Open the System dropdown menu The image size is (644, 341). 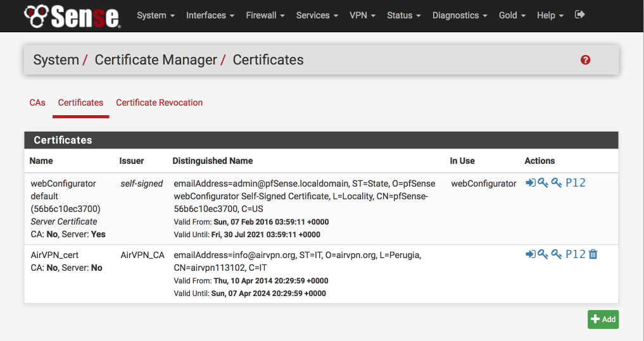click(156, 15)
